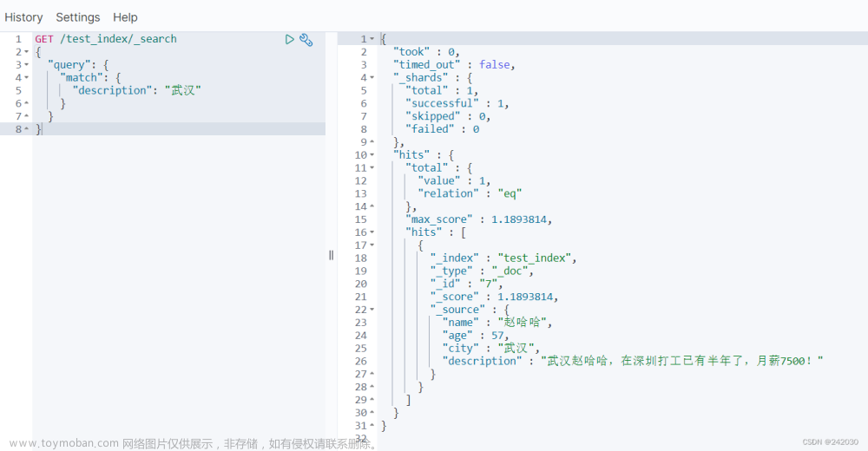
Task: Open the History menu
Action: (23, 17)
